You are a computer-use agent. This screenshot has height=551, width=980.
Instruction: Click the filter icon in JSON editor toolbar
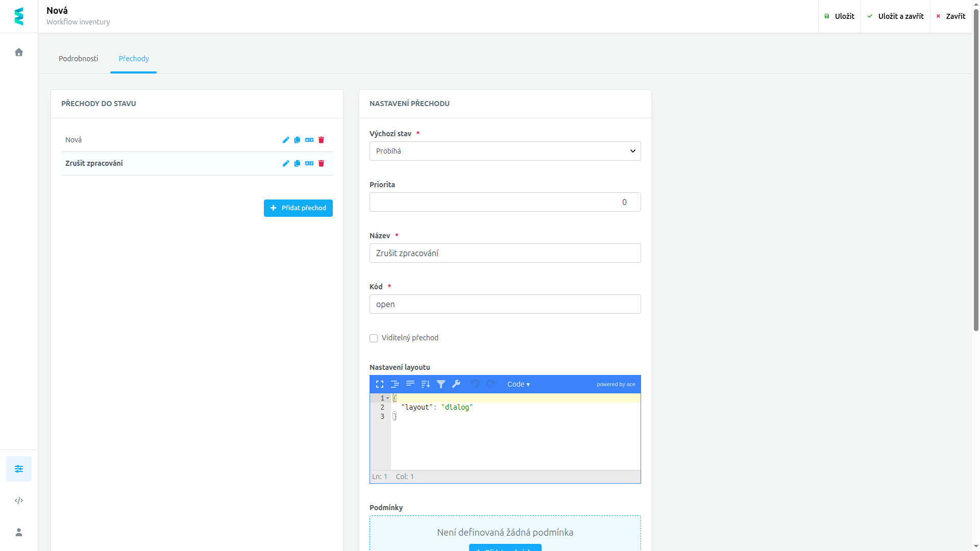click(441, 384)
